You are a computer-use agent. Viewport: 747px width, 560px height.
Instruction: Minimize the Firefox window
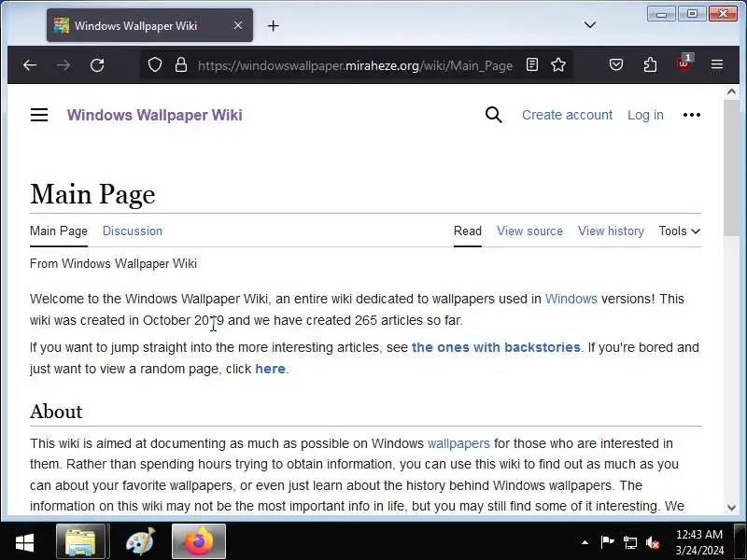(x=661, y=14)
